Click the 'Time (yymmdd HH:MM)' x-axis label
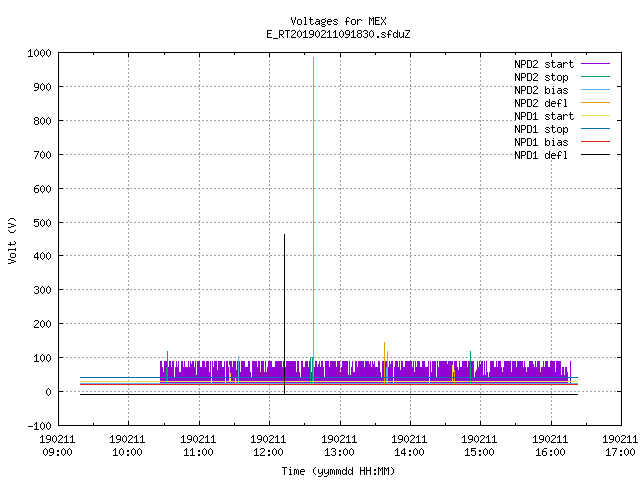The height and width of the screenshot is (480, 640). [x=338, y=471]
